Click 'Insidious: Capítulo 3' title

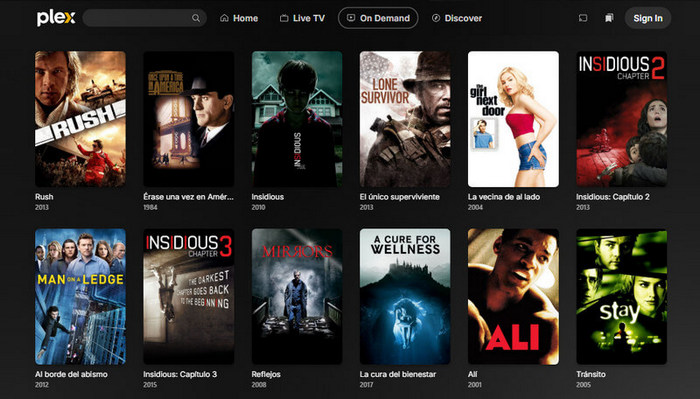(180, 374)
